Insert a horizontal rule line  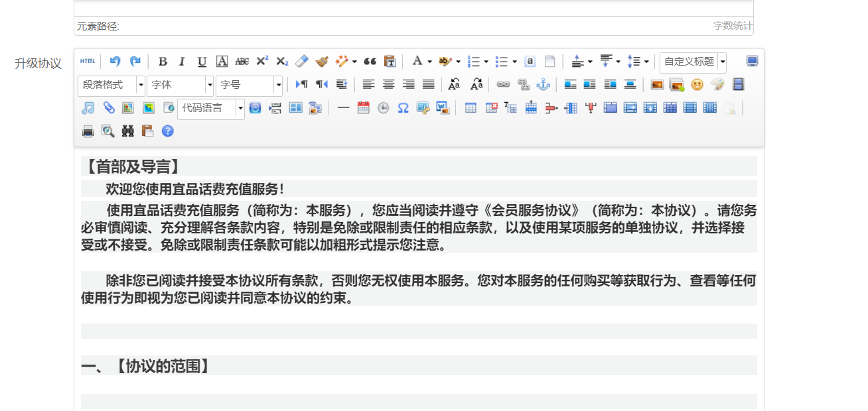tap(343, 108)
